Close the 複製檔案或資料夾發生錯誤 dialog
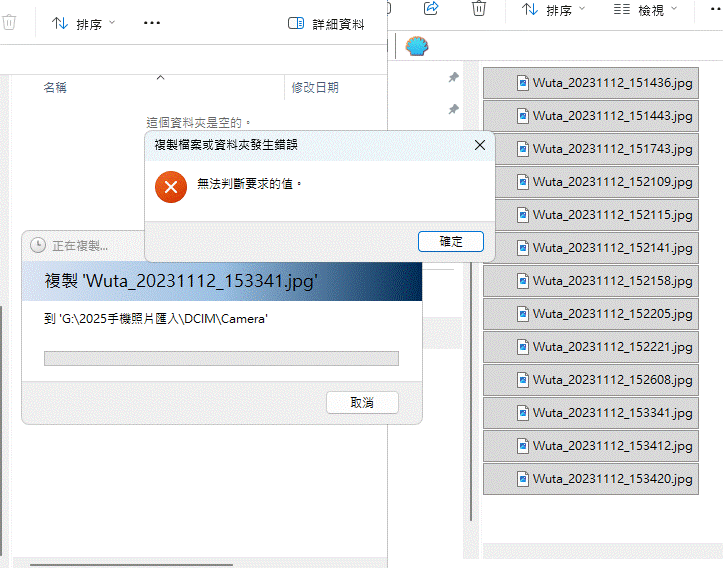 point(480,145)
